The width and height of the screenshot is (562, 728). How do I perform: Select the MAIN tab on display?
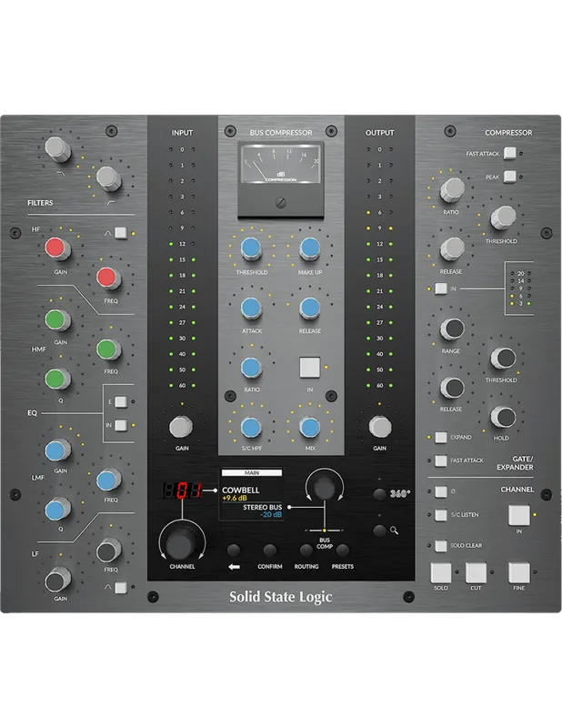click(252, 472)
